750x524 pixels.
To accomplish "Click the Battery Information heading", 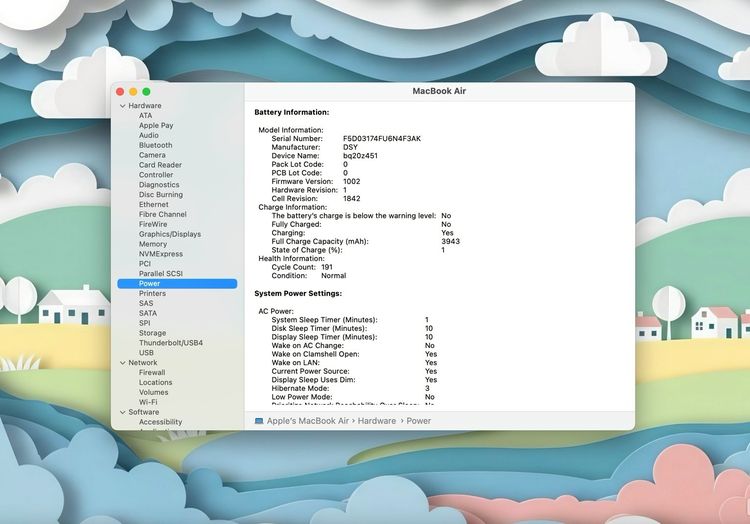I will point(292,112).
